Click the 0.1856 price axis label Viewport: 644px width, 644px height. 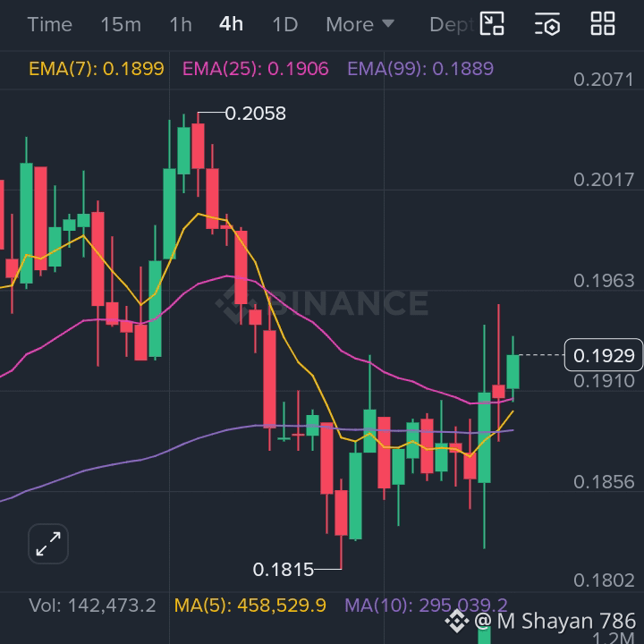click(x=604, y=482)
